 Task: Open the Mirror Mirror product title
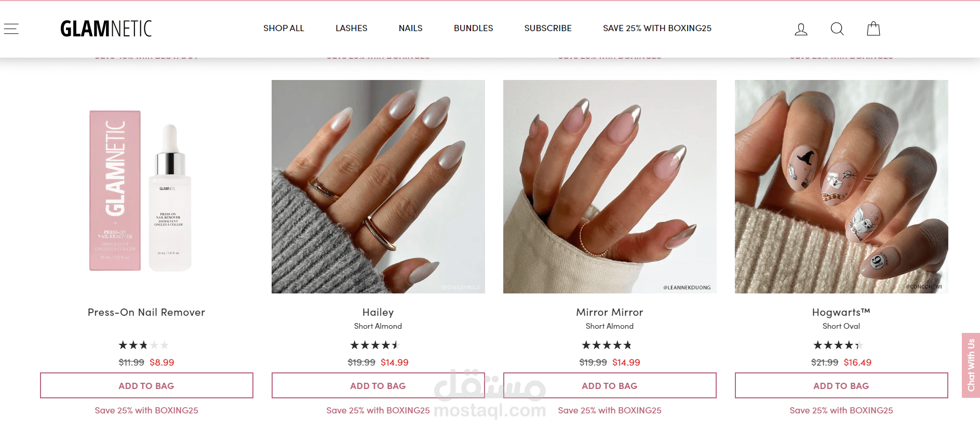(x=610, y=312)
